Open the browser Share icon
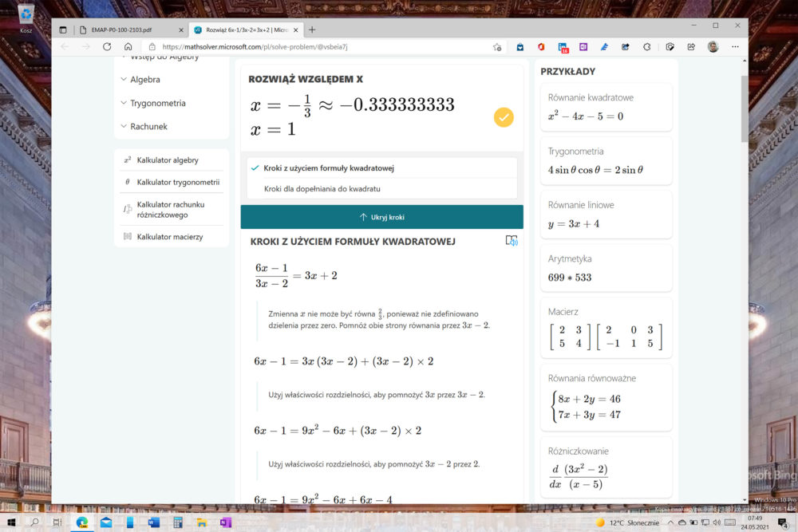Viewport: 798px width, 532px height. click(691, 47)
